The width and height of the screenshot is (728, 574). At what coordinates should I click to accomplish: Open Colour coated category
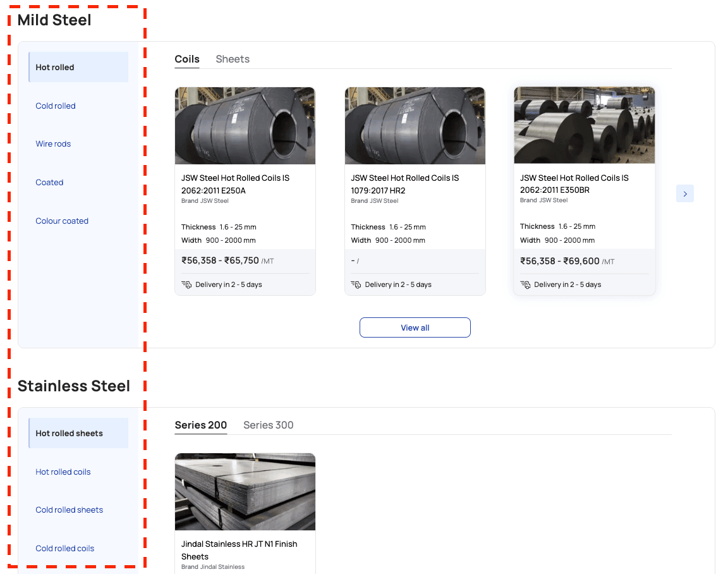(x=62, y=221)
